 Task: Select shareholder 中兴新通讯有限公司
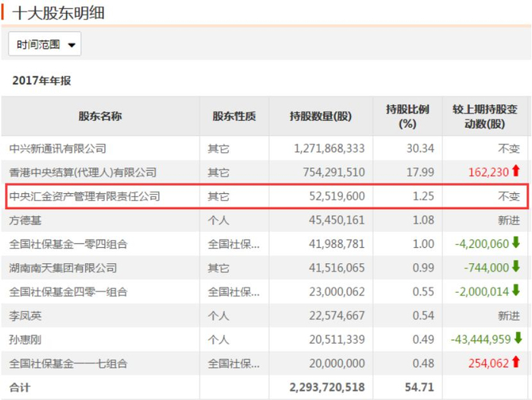[x=58, y=148]
